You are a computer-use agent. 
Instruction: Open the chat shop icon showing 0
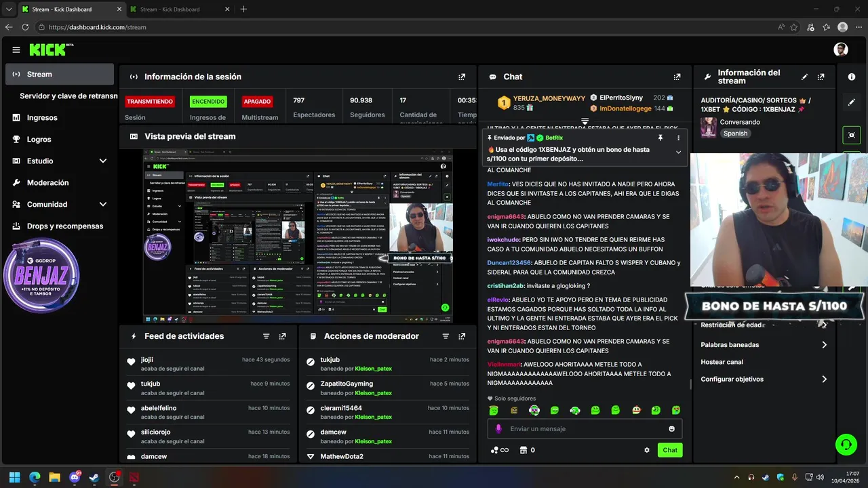click(528, 450)
